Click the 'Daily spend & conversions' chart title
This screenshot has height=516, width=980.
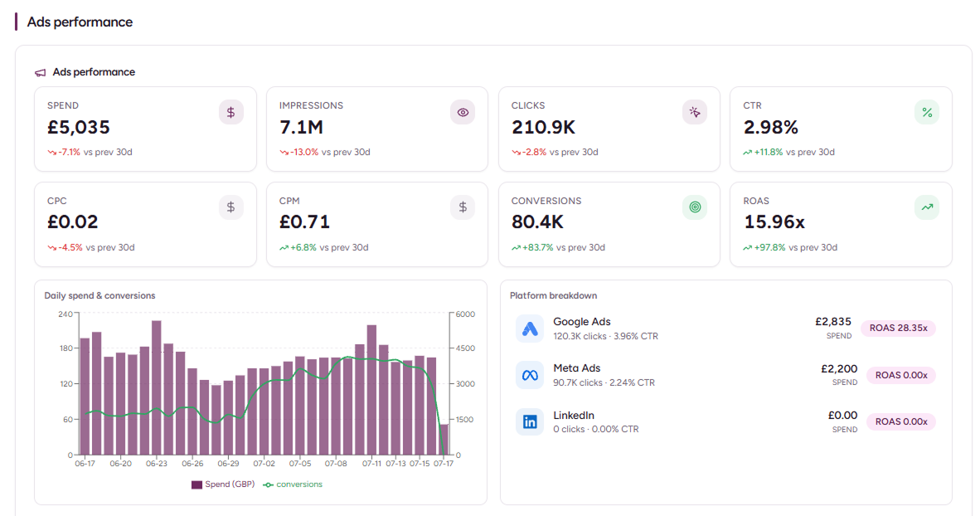[99, 296]
